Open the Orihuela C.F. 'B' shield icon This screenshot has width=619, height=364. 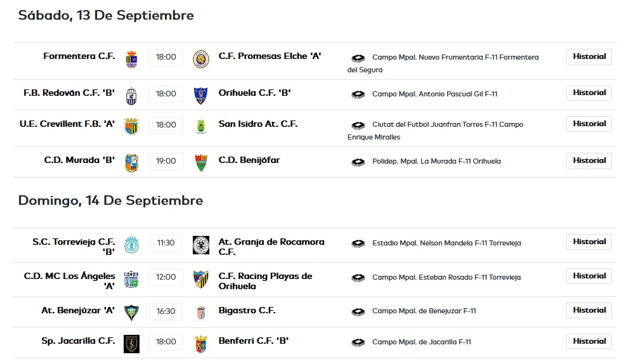coord(200,96)
